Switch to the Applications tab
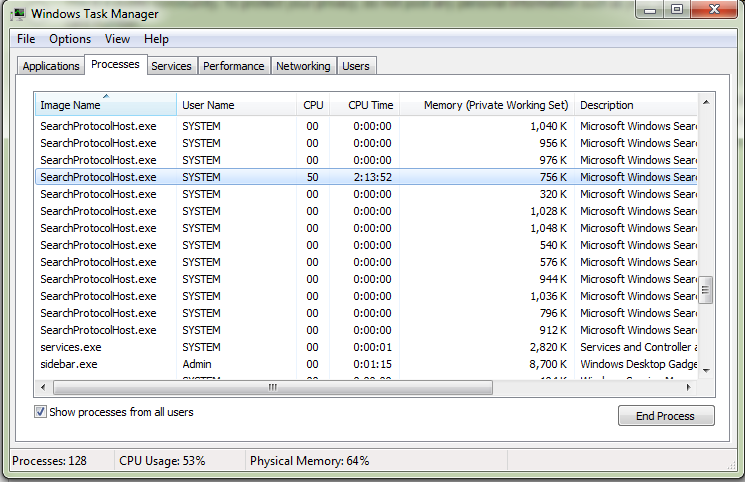The width and height of the screenshot is (745, 482). (51, 66)
